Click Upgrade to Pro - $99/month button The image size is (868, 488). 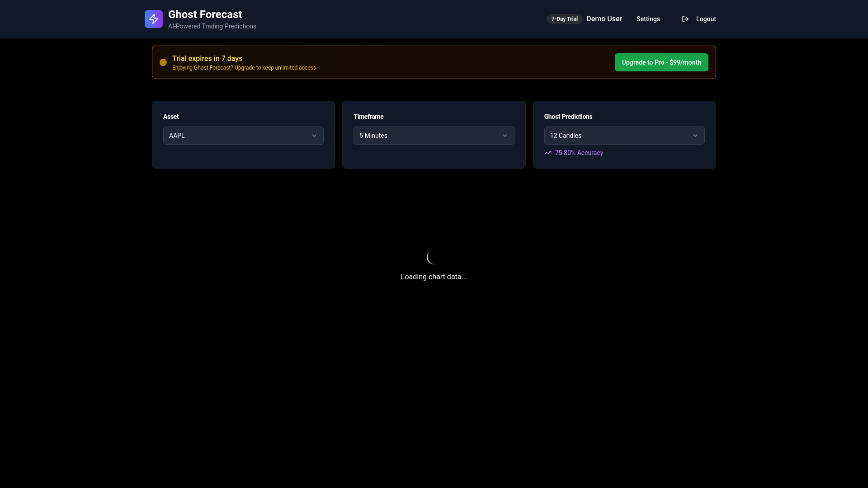pos(661,62)
